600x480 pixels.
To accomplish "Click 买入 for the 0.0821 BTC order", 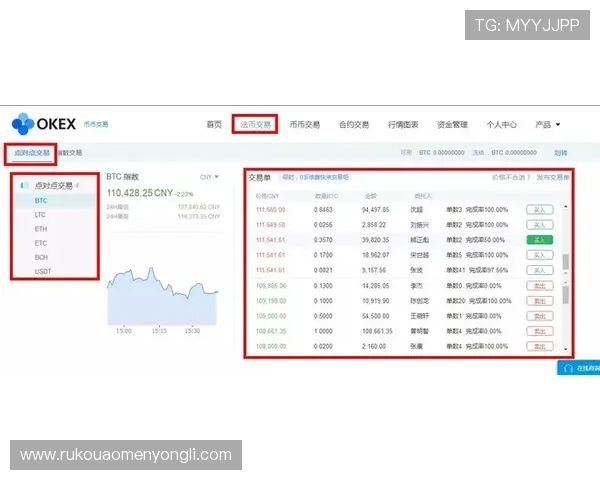I will pyautogui.click(x=540, y=270).
